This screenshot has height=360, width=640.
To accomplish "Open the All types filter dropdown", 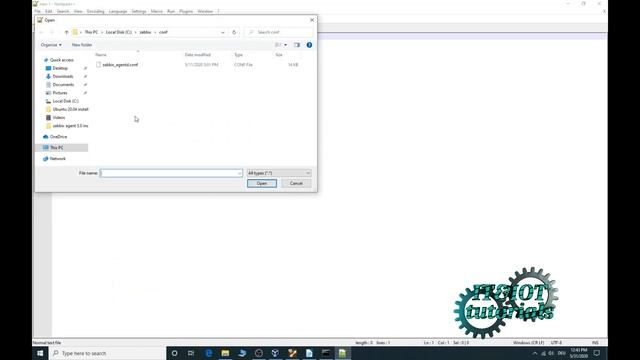I will point(279,173).
